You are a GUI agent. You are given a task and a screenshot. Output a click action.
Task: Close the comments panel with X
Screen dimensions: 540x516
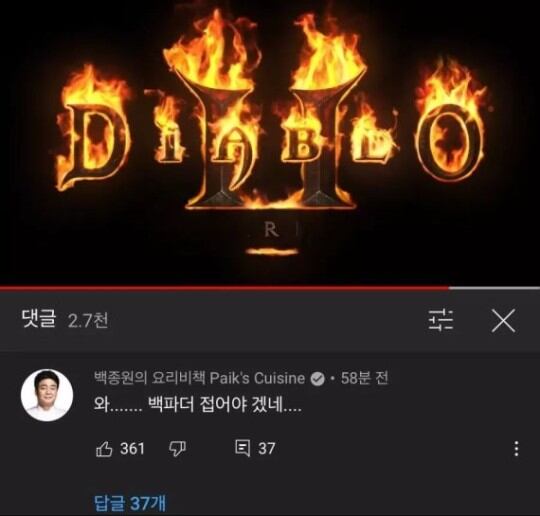503,320
